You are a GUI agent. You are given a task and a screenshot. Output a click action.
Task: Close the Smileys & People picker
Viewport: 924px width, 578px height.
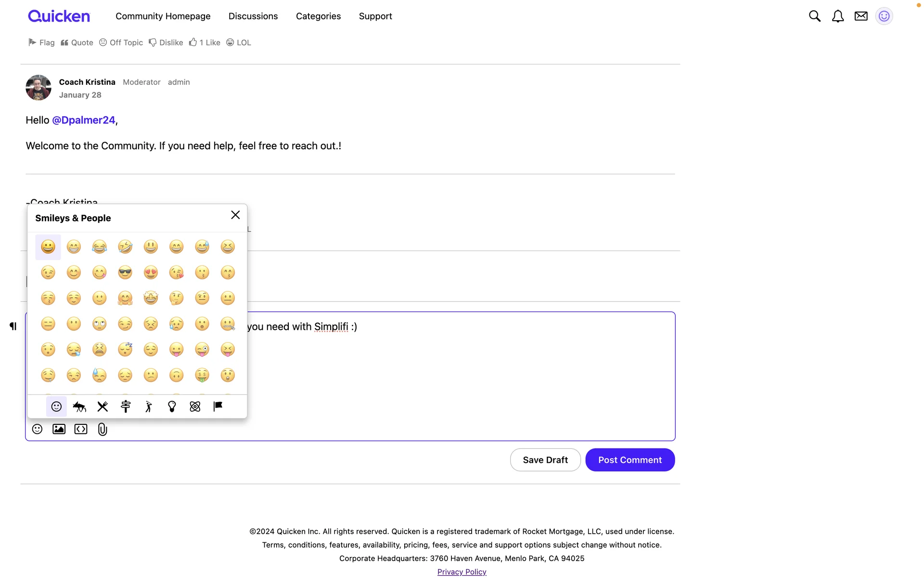(x=235, y=215)
